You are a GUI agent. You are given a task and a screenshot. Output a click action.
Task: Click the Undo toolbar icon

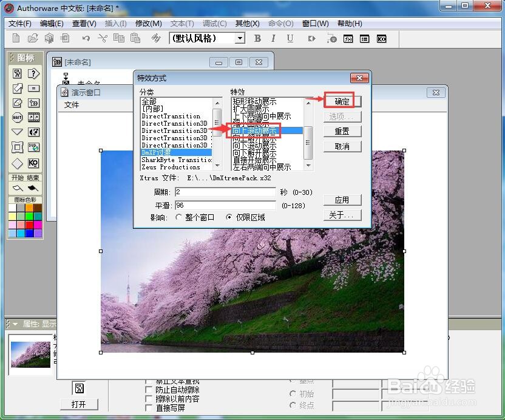point(86,39)
